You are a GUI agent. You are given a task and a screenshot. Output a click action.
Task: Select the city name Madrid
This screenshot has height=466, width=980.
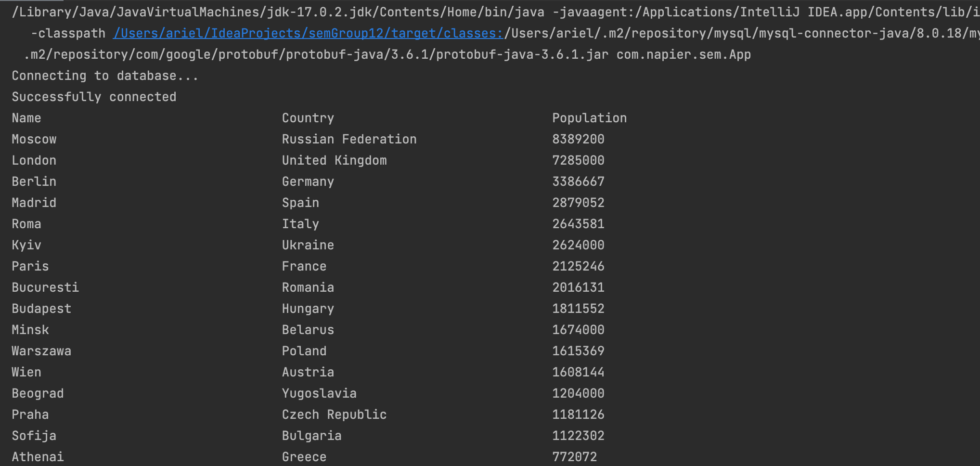(34, 203)
